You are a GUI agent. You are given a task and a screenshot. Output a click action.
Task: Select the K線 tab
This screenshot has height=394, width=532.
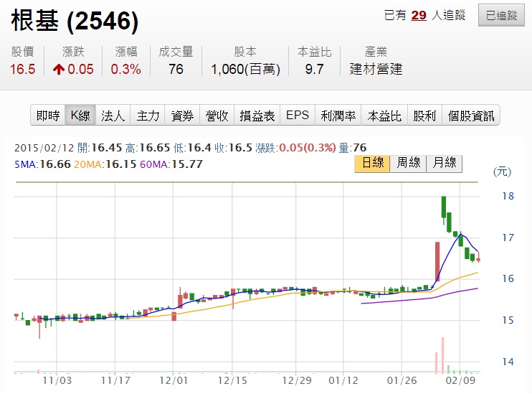click(x=80, y=116)
